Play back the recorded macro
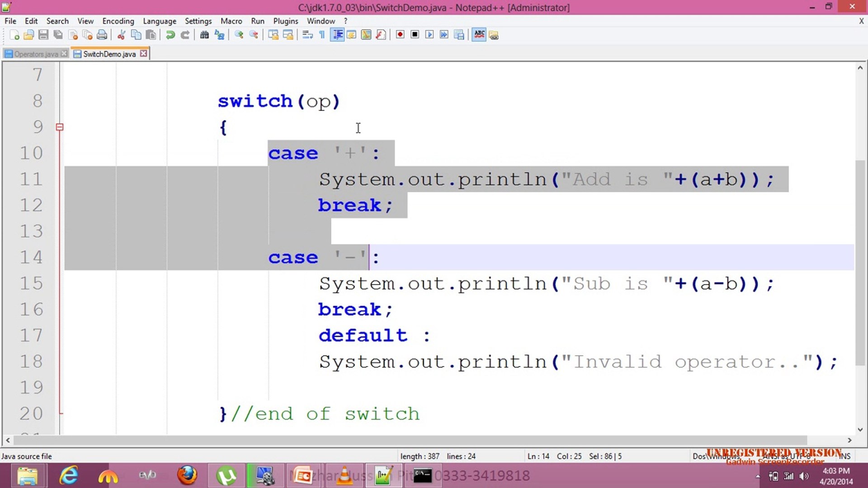 pos(429,34)
